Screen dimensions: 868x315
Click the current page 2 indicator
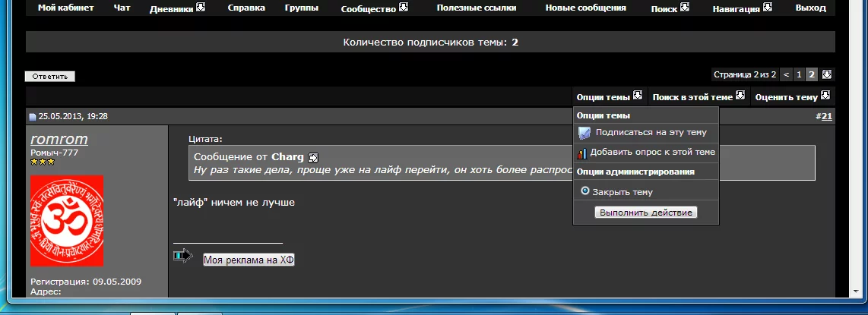click(812, 74)
